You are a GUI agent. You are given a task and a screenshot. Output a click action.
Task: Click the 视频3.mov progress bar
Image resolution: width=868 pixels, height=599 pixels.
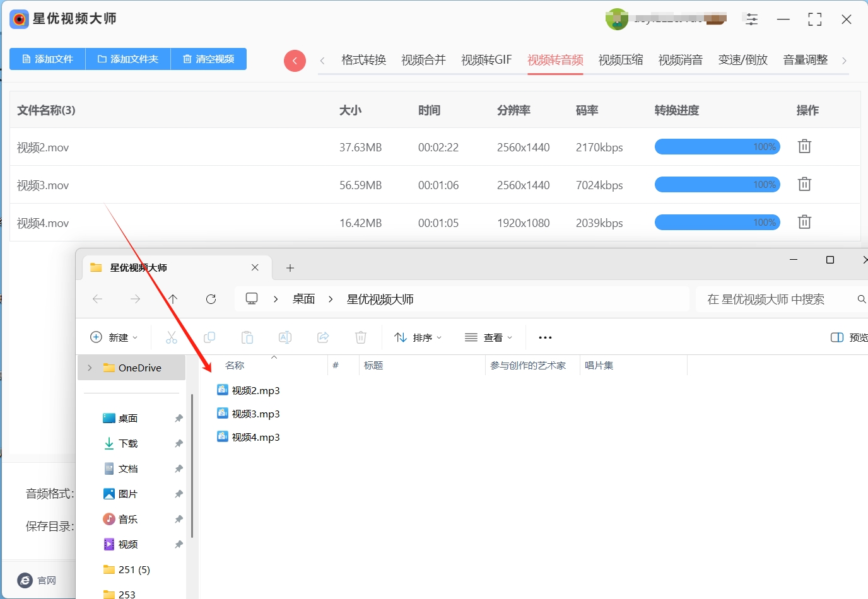pos(717,184)
